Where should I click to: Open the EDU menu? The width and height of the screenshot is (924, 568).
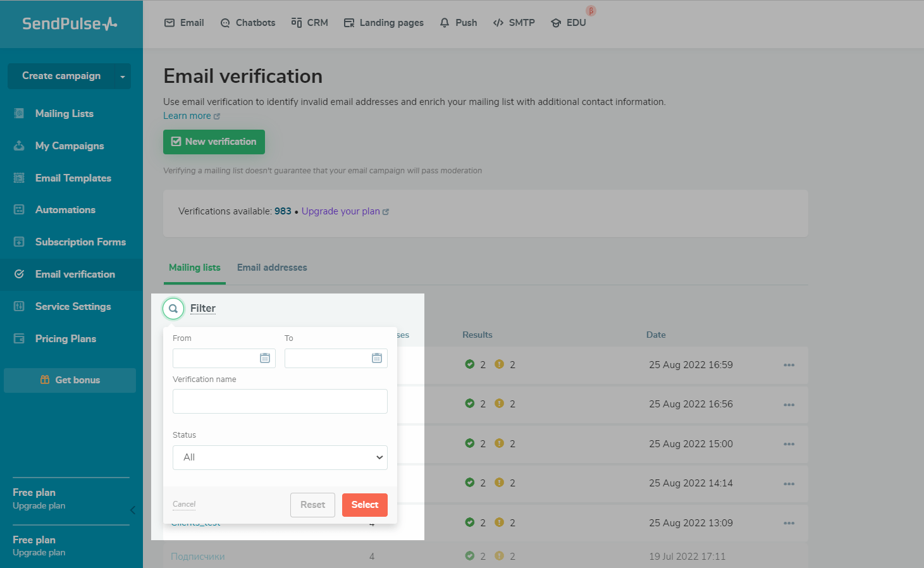point(568,23)
